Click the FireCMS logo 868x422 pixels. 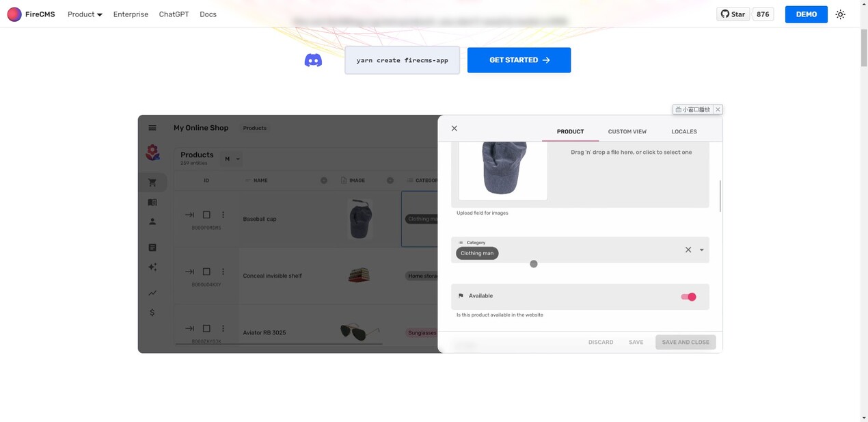pyautogui.click(x=31, y=14)
